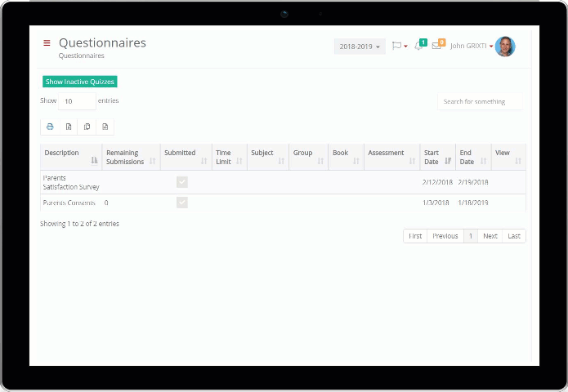
Task: Click the 2/12/2018 start date cell
Action: [437, 182]
